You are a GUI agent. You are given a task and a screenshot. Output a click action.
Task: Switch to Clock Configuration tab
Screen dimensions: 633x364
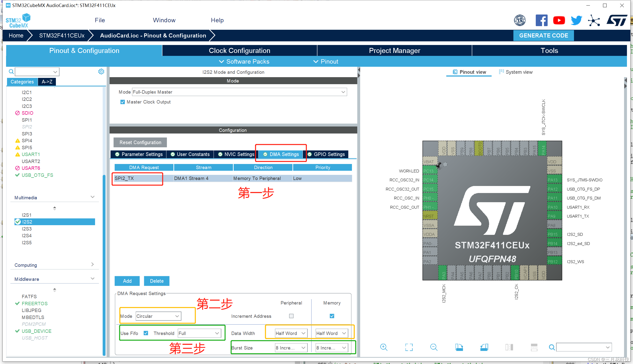coord(239,51)
